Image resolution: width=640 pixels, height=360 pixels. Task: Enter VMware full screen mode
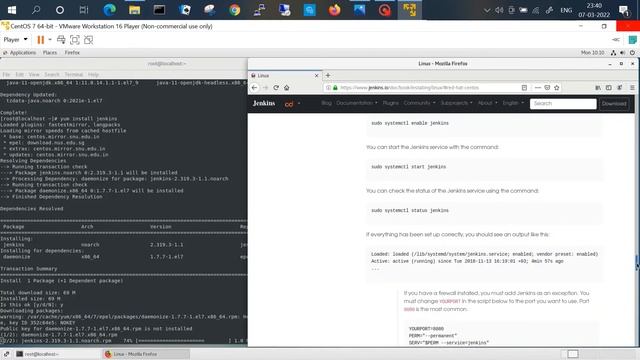75,40
